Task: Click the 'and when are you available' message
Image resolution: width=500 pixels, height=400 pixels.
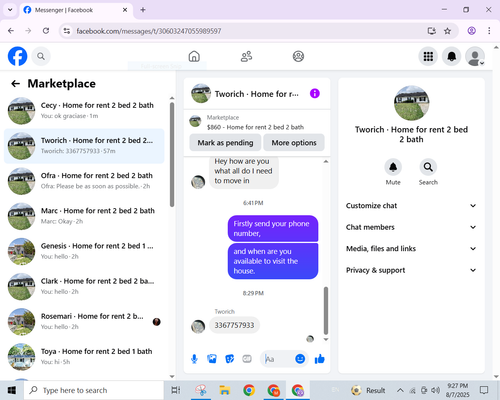Action: 273,261
